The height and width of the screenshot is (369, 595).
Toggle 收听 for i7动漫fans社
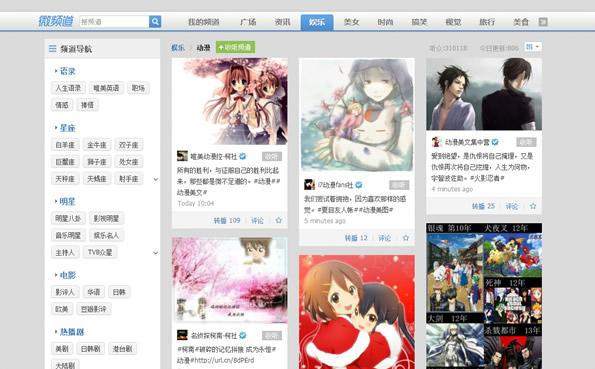399,185
